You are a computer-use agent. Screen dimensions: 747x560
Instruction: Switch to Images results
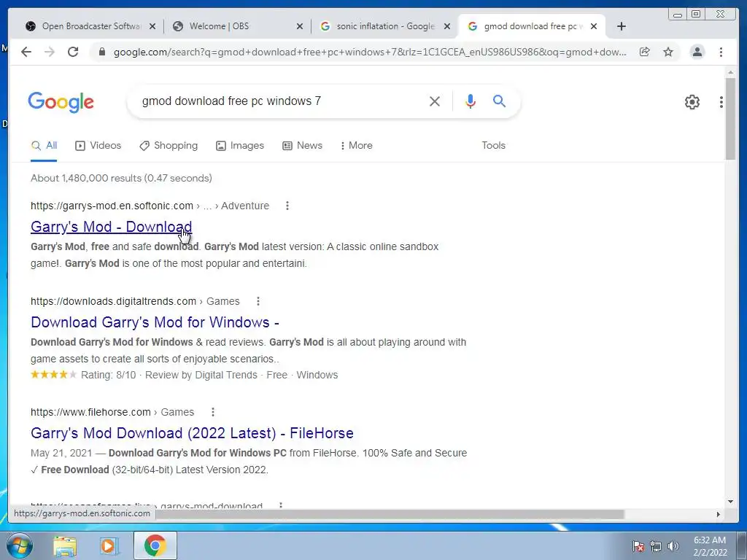click(239, 146)
